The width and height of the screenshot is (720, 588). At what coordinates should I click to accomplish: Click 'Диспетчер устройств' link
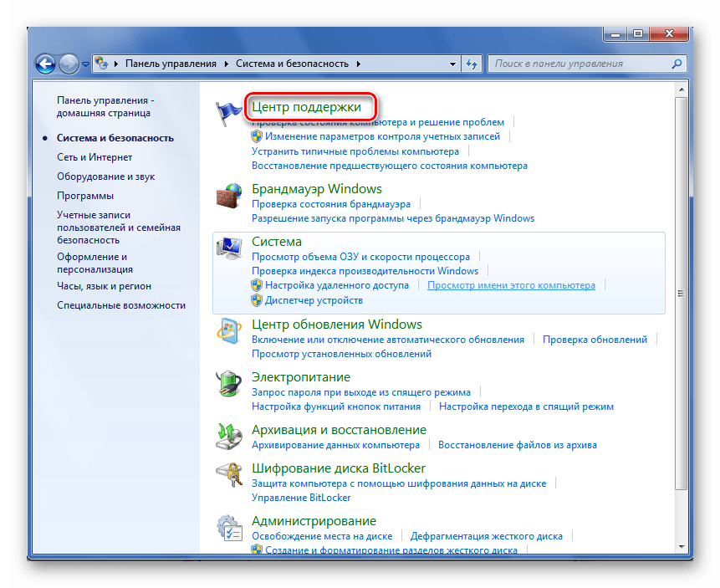tap(314, 300)
